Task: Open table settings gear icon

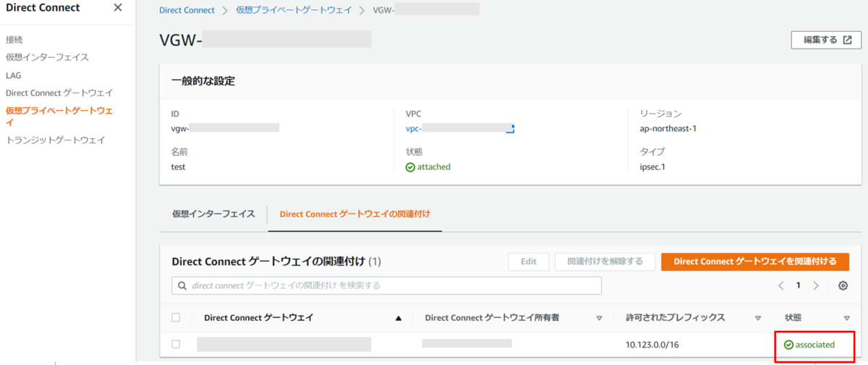Action: tap(843, 285)
